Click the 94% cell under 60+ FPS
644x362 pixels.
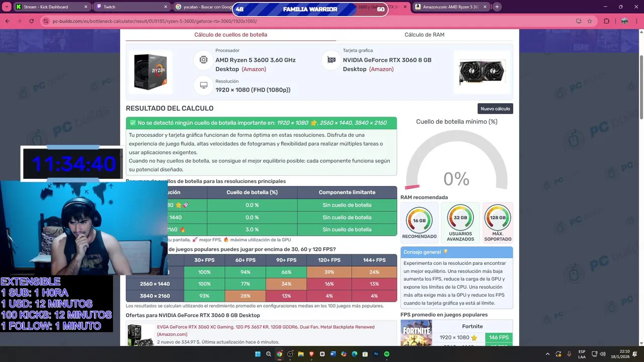coord(245,272)
